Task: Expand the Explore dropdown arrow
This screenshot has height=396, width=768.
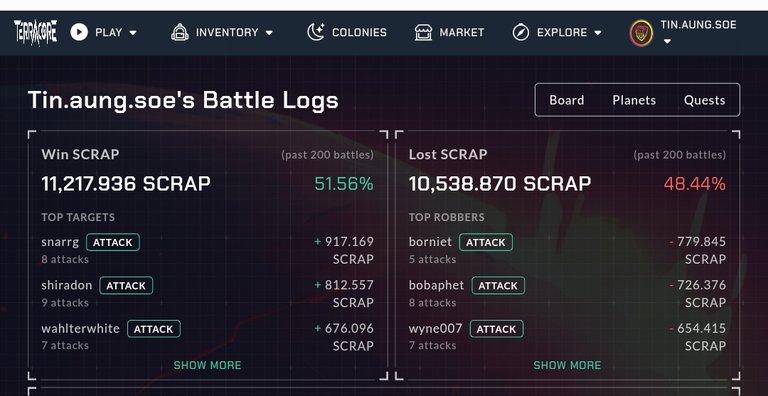Action: 598,33
